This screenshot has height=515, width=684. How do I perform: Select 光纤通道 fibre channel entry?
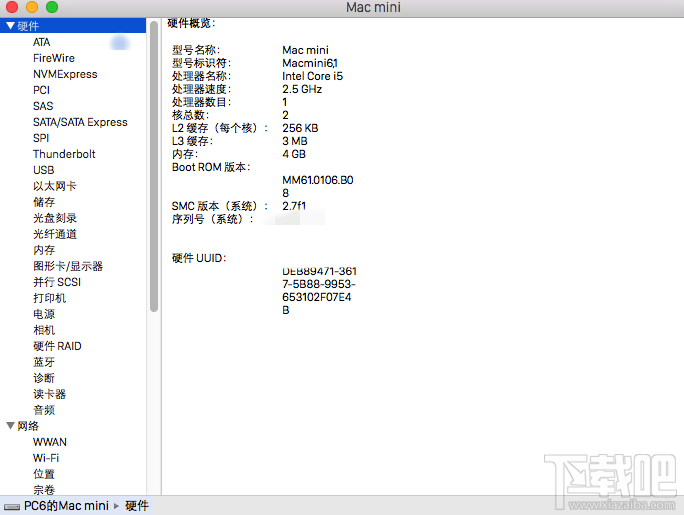pyautogui.click(x=55, y=234)
